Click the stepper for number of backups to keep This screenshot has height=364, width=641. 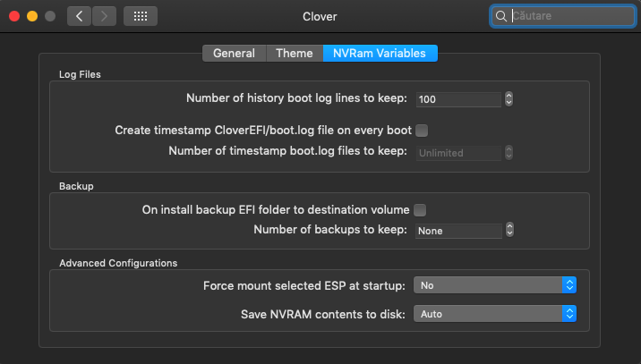(509, 230)
